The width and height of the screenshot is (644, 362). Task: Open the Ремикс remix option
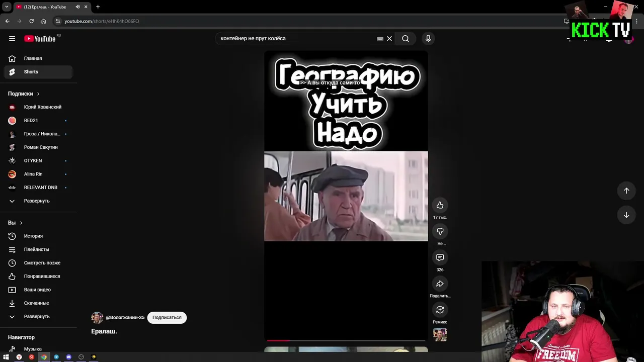(440, 310)
